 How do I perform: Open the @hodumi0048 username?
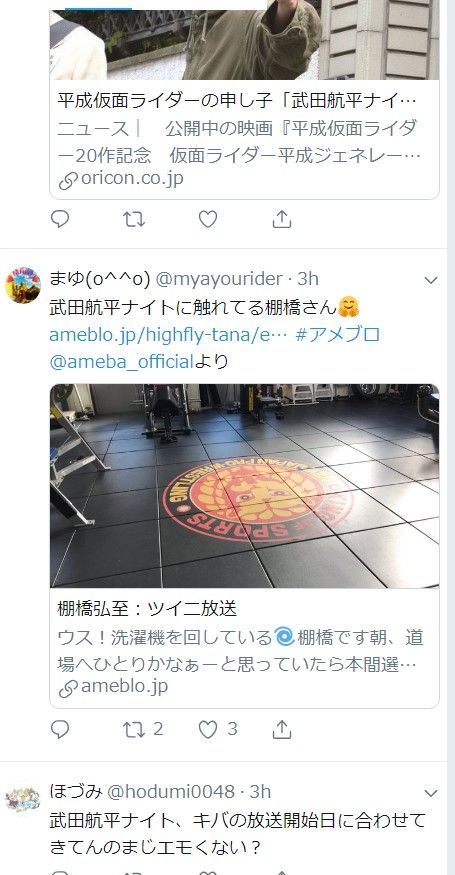click(171, 791)
